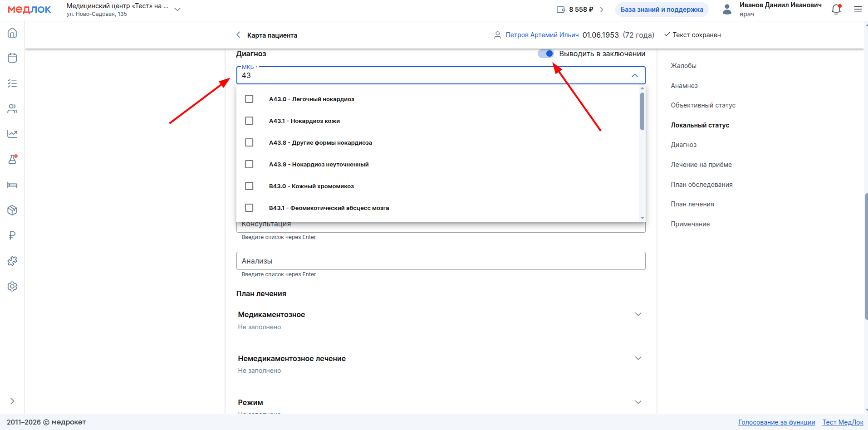Open the analytics chart sidebar icon

point(12,134)
